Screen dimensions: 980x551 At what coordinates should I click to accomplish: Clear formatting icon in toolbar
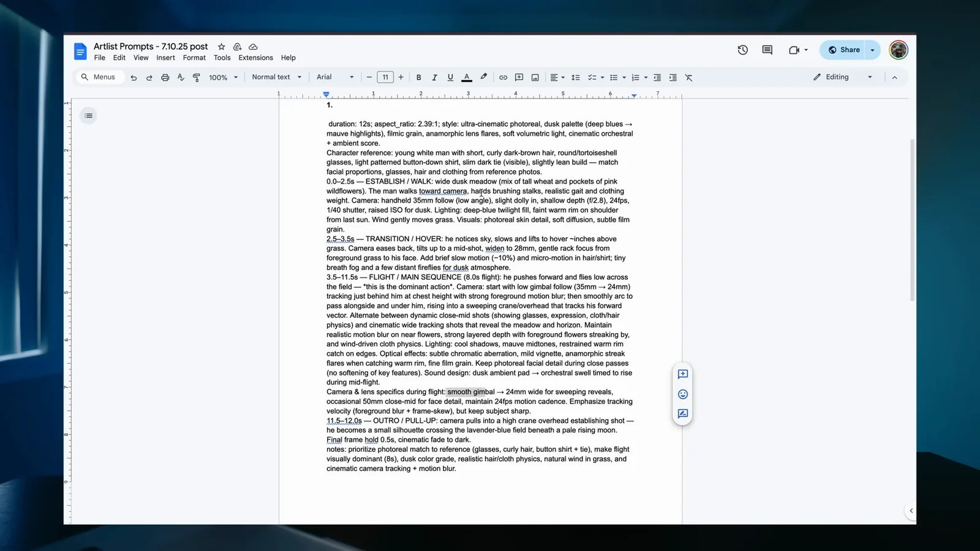click(688, 78)
